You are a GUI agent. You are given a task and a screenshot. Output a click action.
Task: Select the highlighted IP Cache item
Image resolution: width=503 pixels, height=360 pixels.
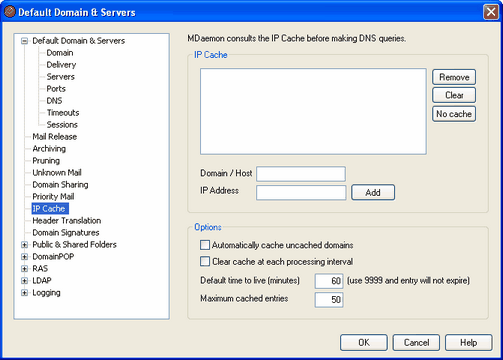coord(50,209)
